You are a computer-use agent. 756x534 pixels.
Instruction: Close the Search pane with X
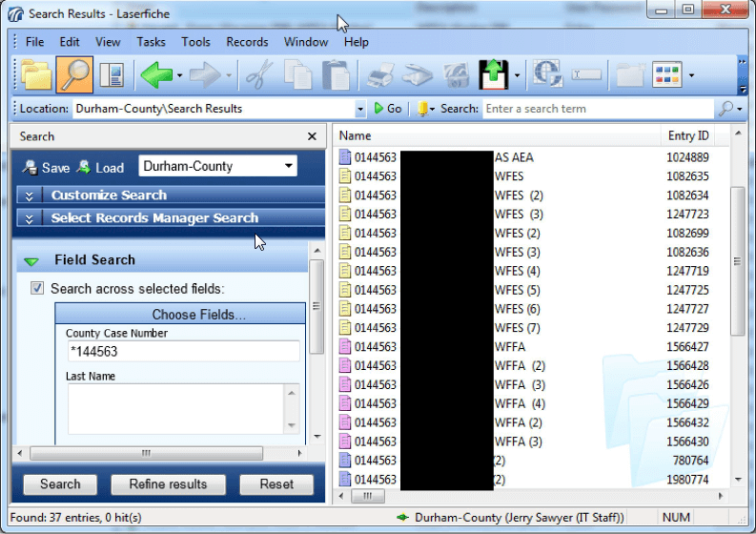pyautogui.click(x=312, y=136)
